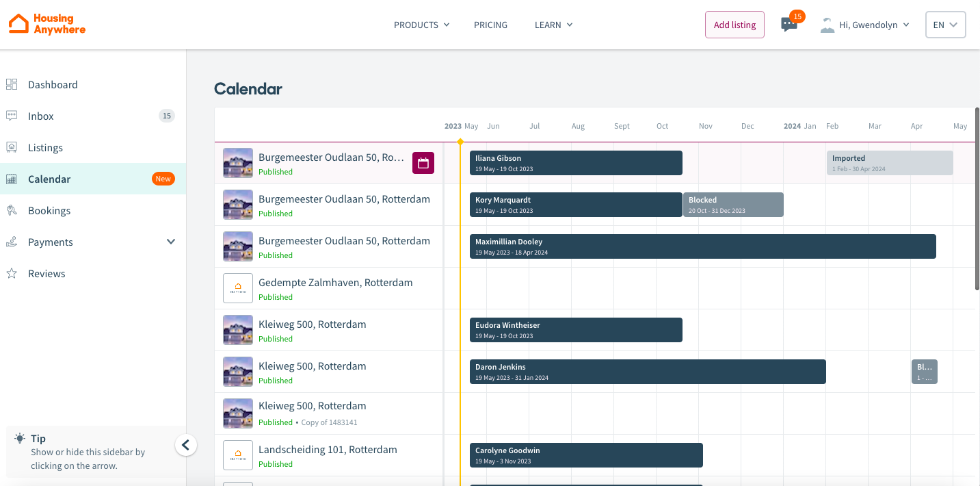This screenshot has width=980, height=486.
Task: Open the LEARN menu
Action: pyautogui.click(x=553, y=25)
